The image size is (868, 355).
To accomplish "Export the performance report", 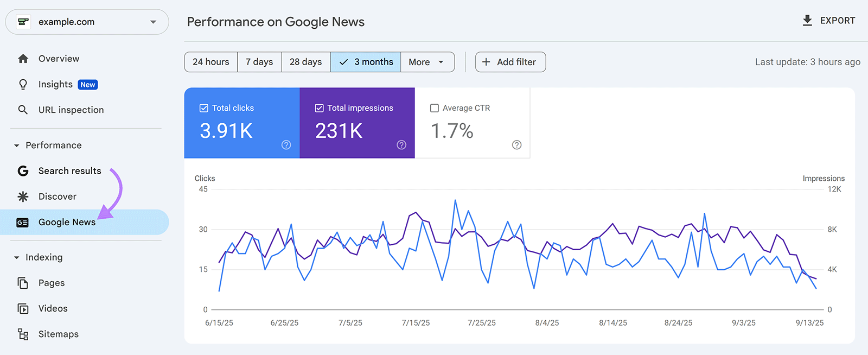I will [x=828, y=21].
